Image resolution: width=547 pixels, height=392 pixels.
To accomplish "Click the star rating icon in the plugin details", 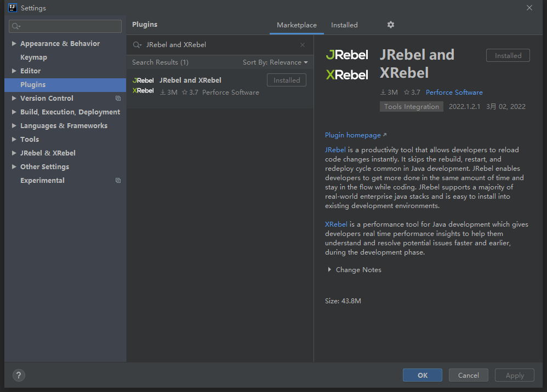I will 407,93.
